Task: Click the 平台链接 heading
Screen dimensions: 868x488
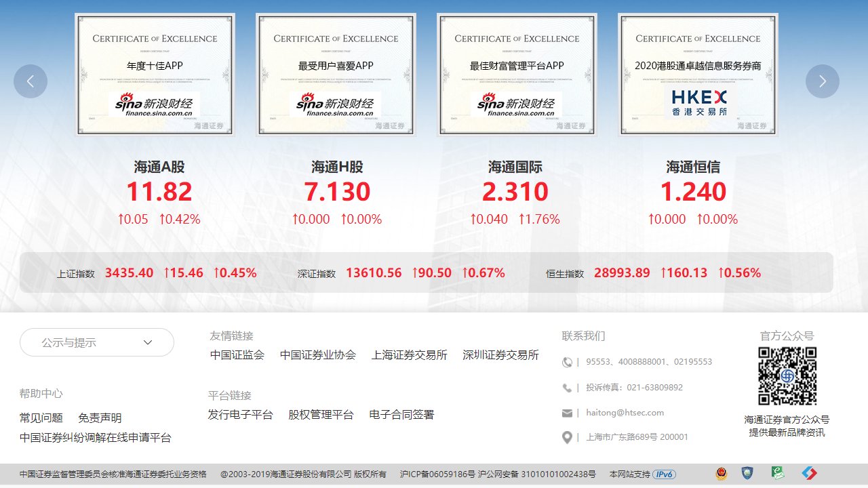Action: [230, 395]
